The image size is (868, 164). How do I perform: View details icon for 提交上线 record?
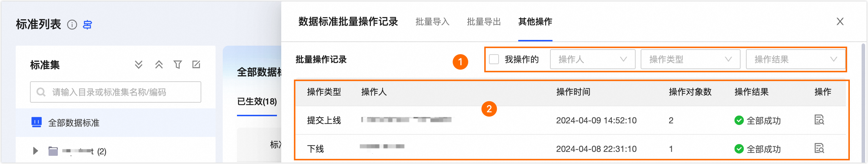click(819, 120)
